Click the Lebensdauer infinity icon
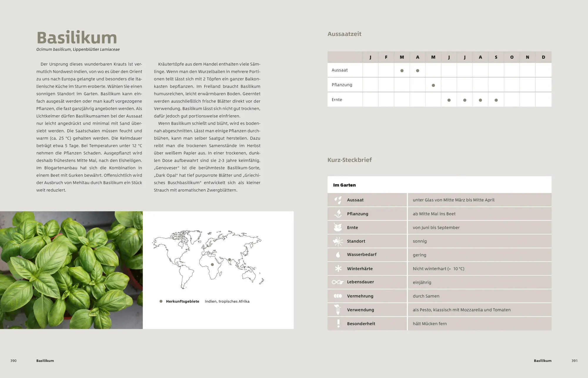Viewport: 588px width, 378px height. (338, 282)
